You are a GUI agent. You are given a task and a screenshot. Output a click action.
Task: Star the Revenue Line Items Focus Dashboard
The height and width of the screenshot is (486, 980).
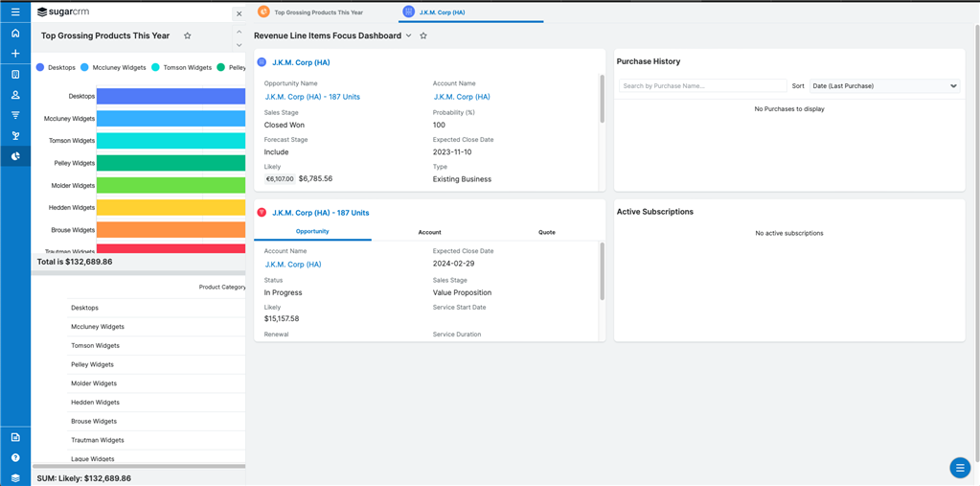(423, 36)
